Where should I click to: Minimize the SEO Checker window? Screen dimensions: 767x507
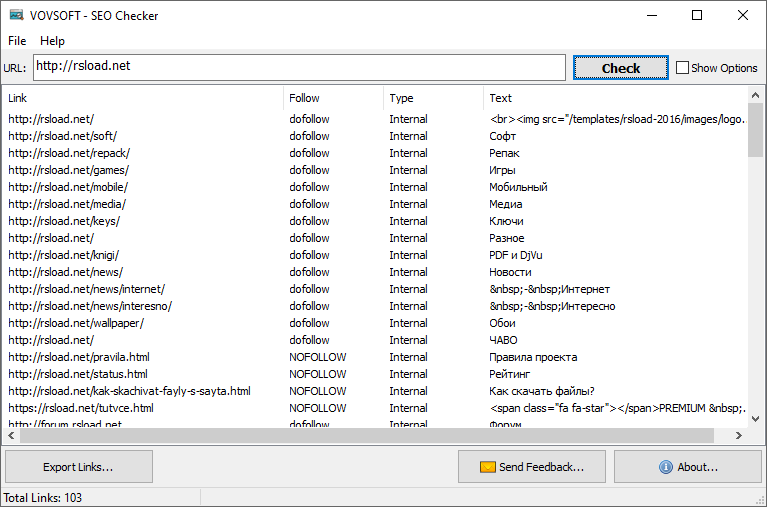(652, 15)
